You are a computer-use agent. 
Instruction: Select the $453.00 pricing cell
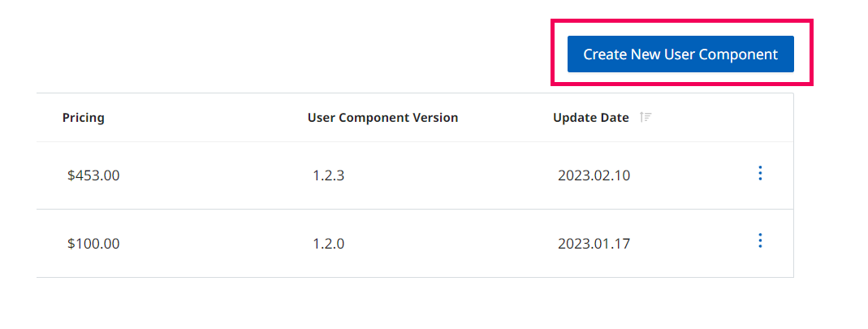(93, 175)
